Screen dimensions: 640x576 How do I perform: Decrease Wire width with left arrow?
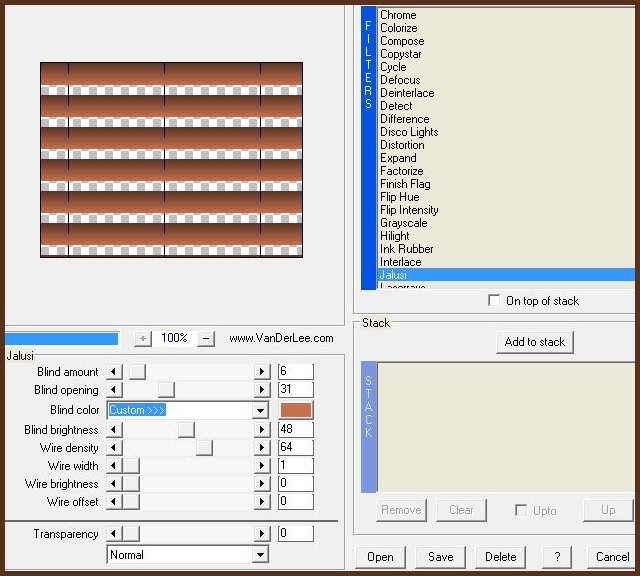coord(114,465)
